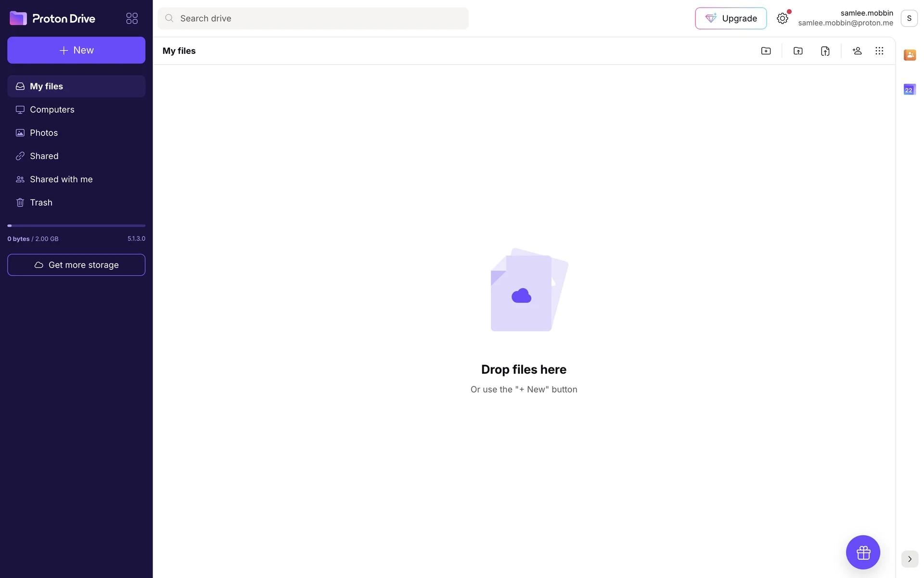Open Shared with me

pos(61,179)
